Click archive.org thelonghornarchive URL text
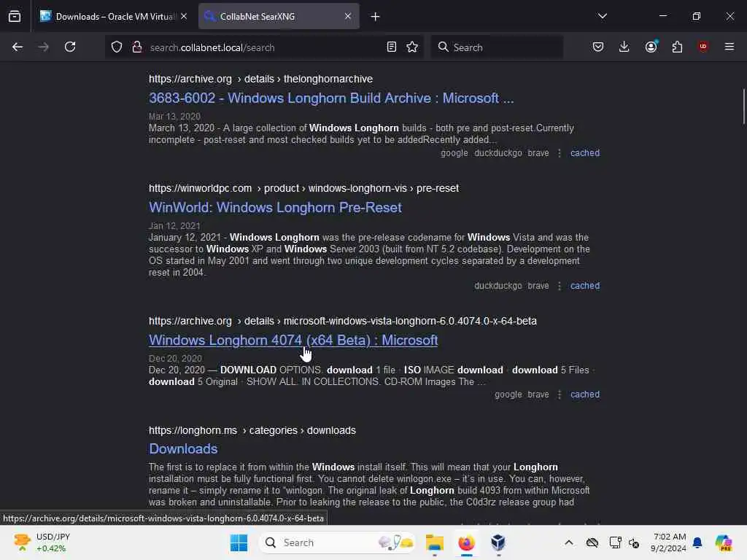Viewport: 747px width, 560px height. click(x=260, y=79)
